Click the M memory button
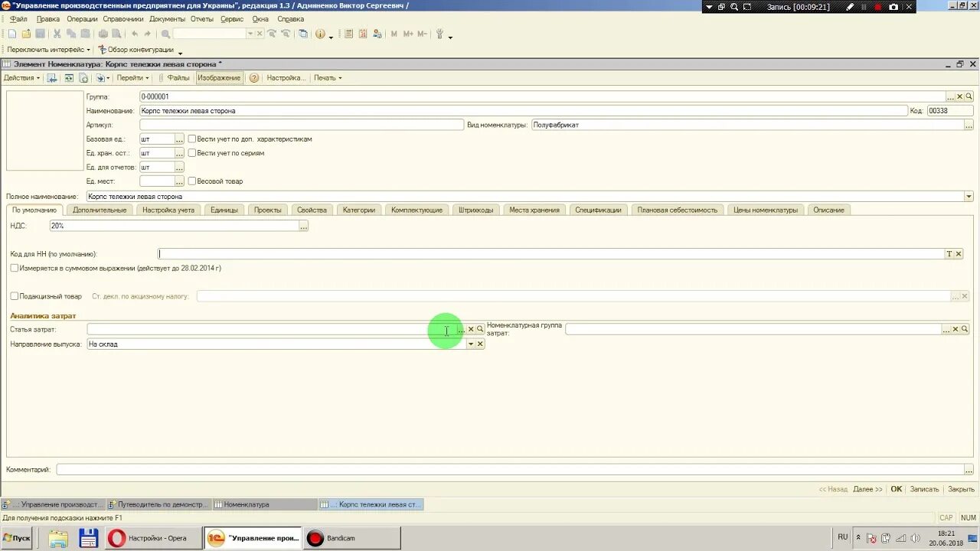The width and height of the screenshot is (980, 551). (394, 34)
